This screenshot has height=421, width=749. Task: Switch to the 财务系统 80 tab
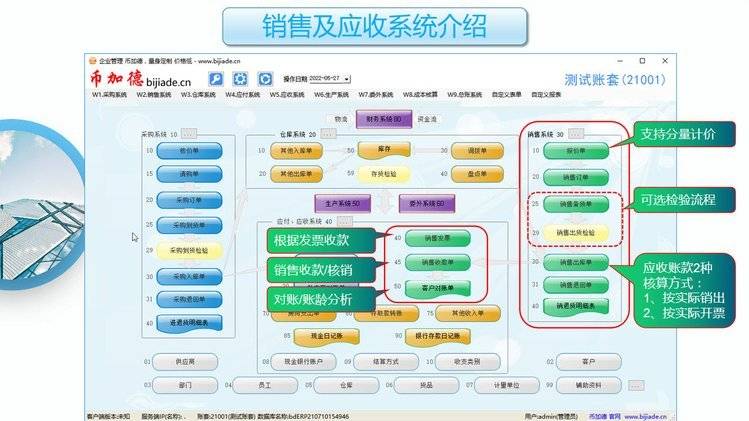pos(383,119)
